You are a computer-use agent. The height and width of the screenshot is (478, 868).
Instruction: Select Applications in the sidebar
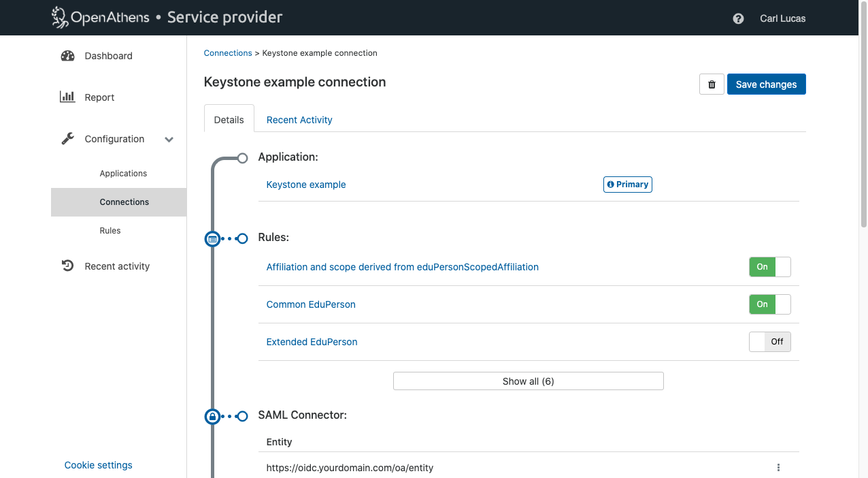(x=123, y=174)
